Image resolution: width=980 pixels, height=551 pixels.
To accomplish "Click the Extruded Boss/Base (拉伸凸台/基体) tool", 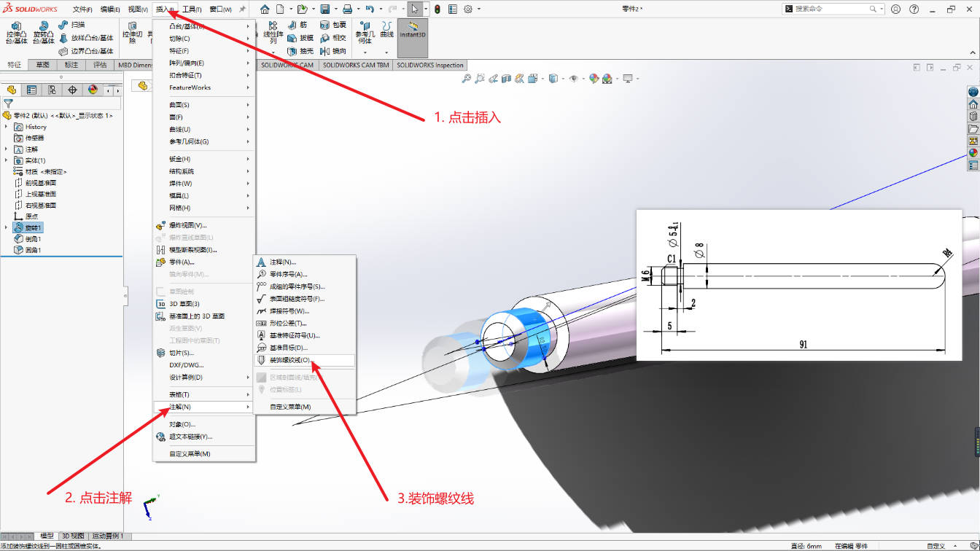I will pyautogui.click(x=17, y=33).
